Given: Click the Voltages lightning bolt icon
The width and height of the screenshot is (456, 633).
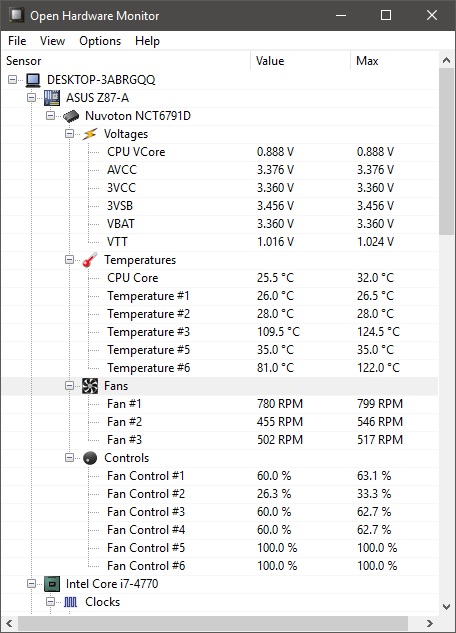Looking at the screenshot, I should [x=90, y=134].
